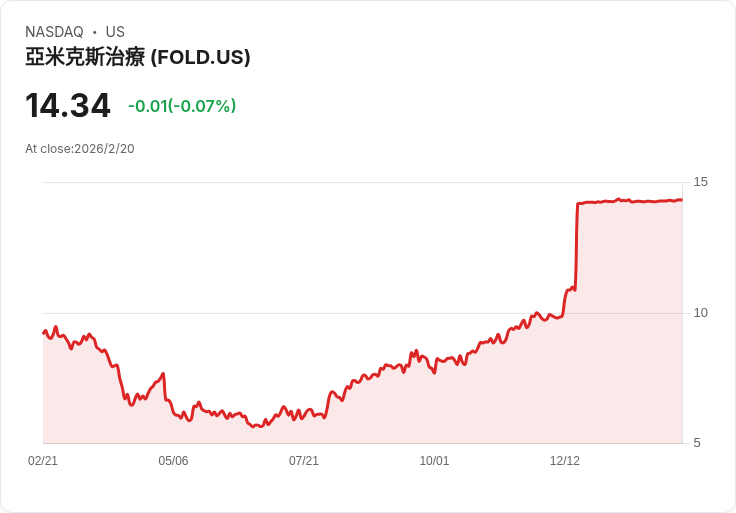Click the 02/21 date on the time axis
Image resolution: width=736 pixels, height=513 pixels.
coord(43,461)
